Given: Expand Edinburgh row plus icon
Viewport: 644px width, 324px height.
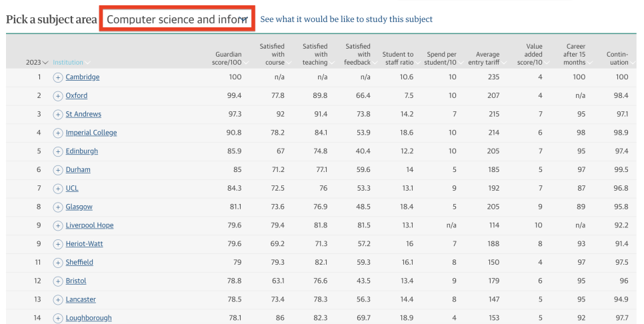Looking at the screenshot, I should (58, 151).
